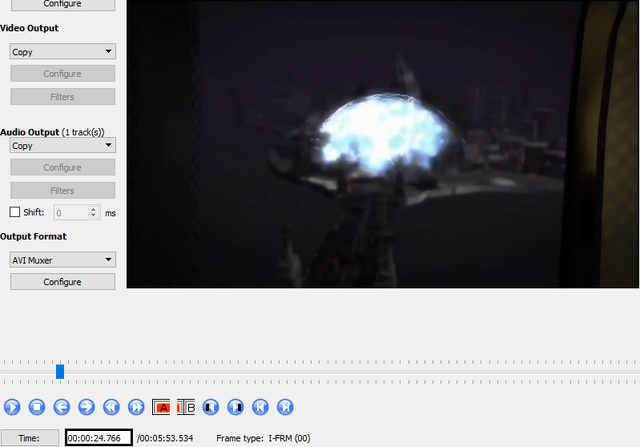Open Audio Output codec dropdown

62,145
